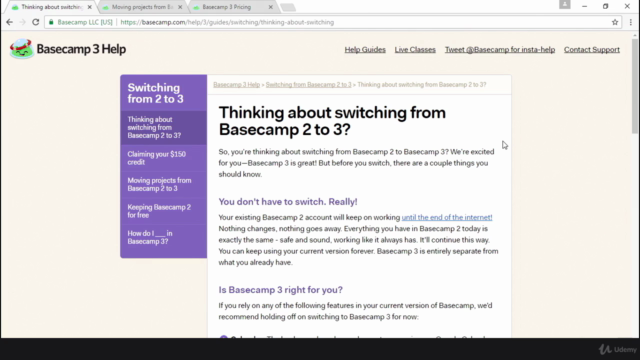Click heading 'You don't have to switch. Really!'
This screenshot has height=360, width=640.
click(x=288, y=202)
